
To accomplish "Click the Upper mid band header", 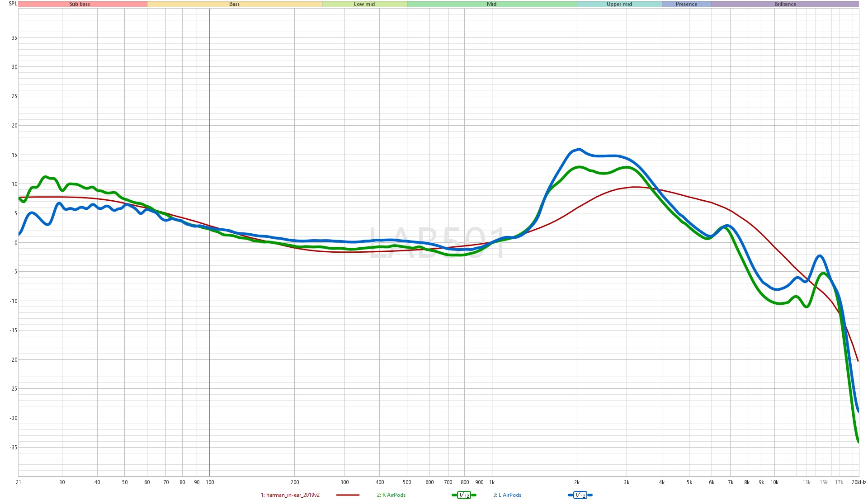I will coord(619,4).
